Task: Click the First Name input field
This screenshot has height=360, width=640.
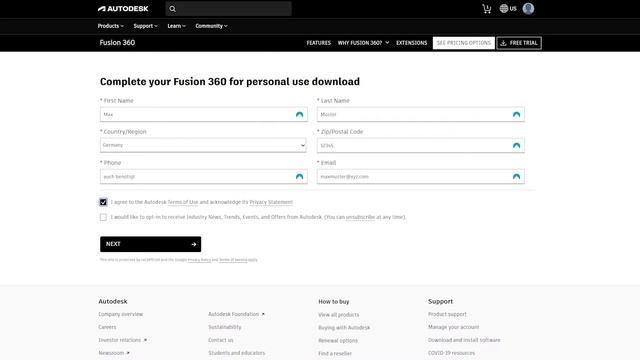Action: 204,115
